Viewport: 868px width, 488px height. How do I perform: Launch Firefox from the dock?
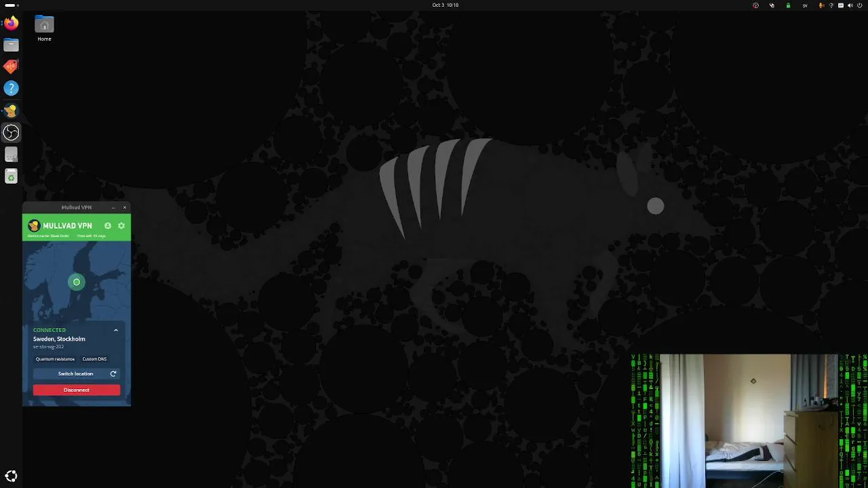11,23
